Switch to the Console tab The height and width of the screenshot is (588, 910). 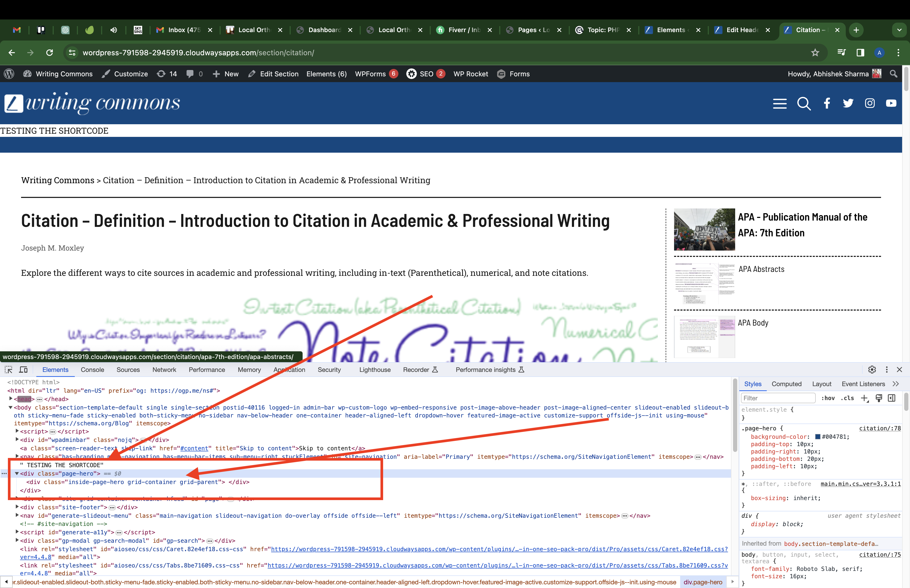pyautogui.click(x=92, y=370)
